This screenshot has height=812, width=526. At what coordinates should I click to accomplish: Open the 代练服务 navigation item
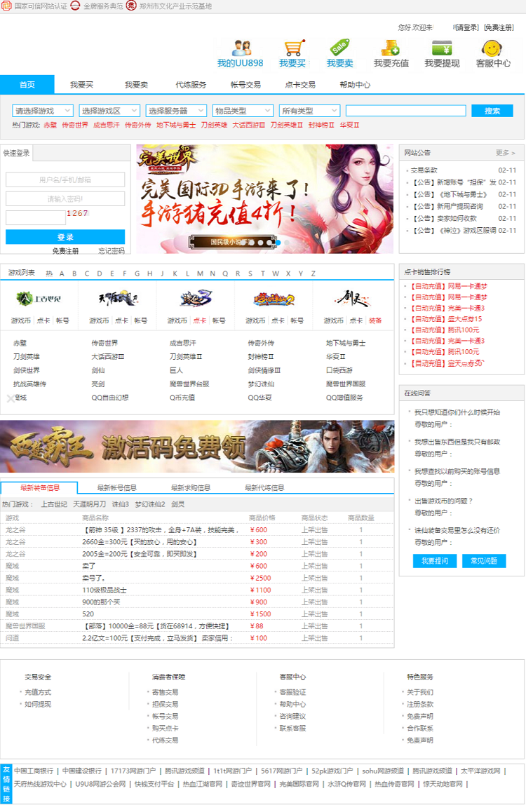[x=191, y=85]
